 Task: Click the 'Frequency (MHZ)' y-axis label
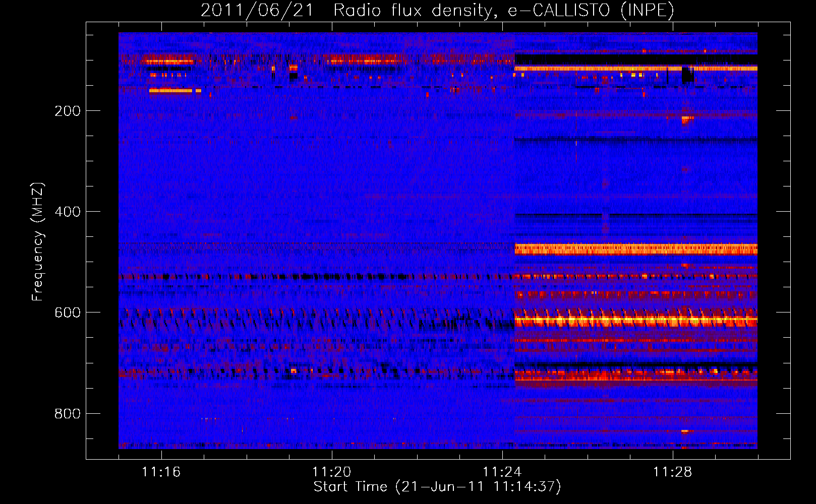click(38, 242)
